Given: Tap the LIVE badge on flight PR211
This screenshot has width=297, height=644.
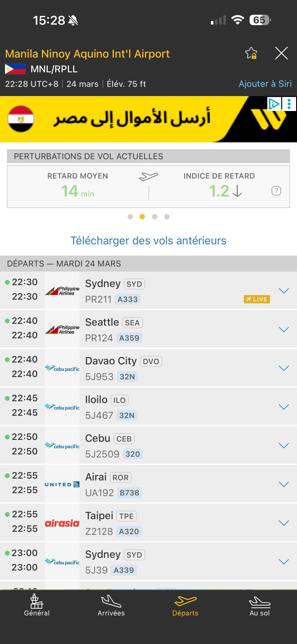Looking at the screenshot, I should (256, 299).
